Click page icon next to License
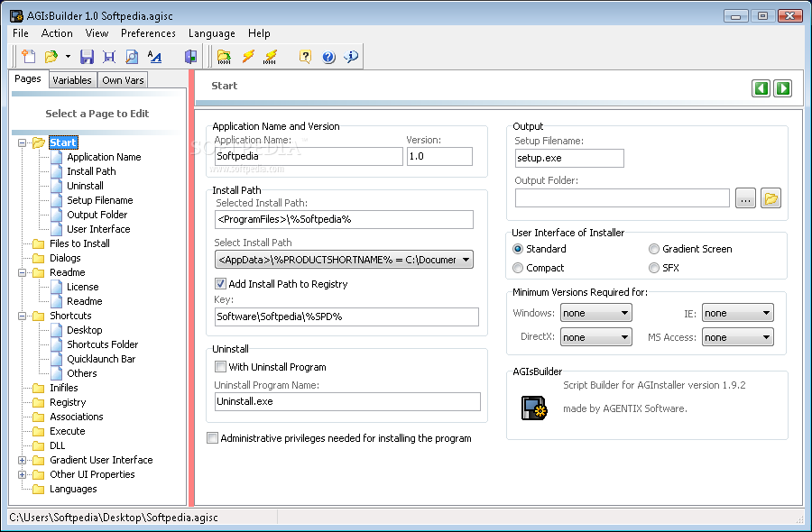The height and width of the screenshot is (532, 812). point(57,287)
